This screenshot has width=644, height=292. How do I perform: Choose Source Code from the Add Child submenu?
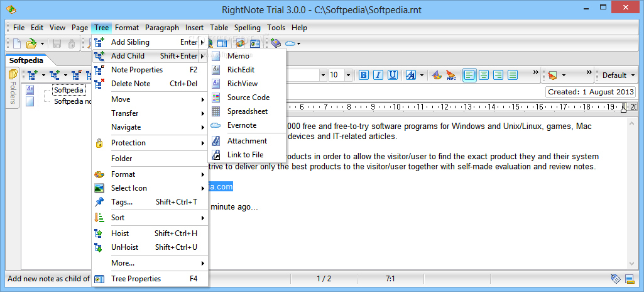point(247,98)
